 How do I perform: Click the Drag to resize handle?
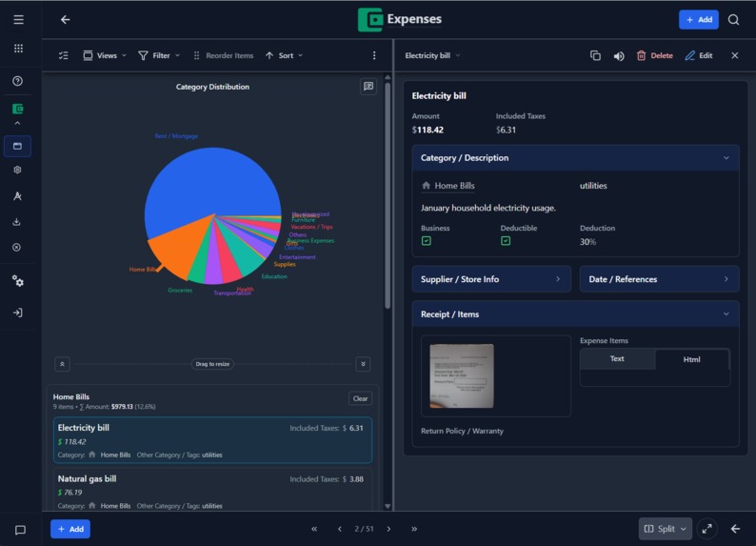point(212,364)
